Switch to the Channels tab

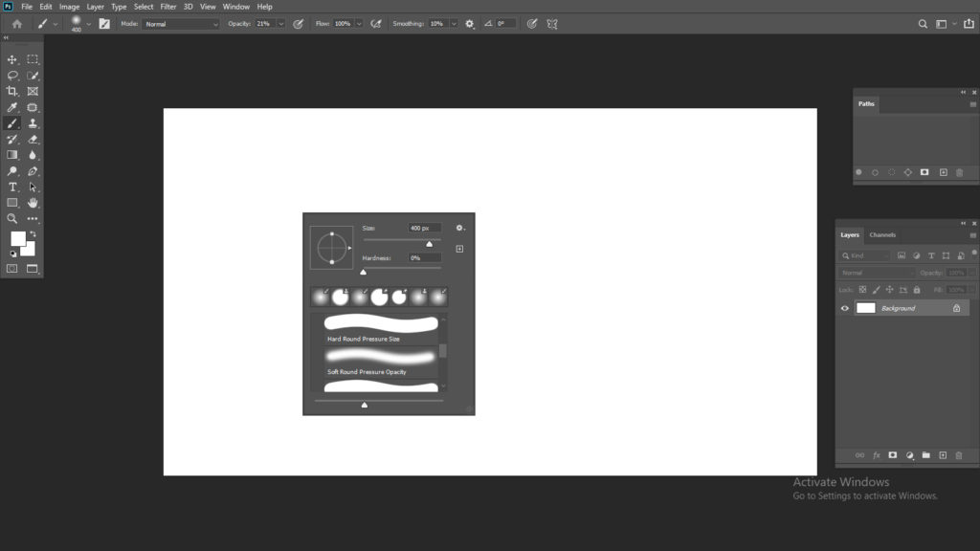(x=882, y=235)
